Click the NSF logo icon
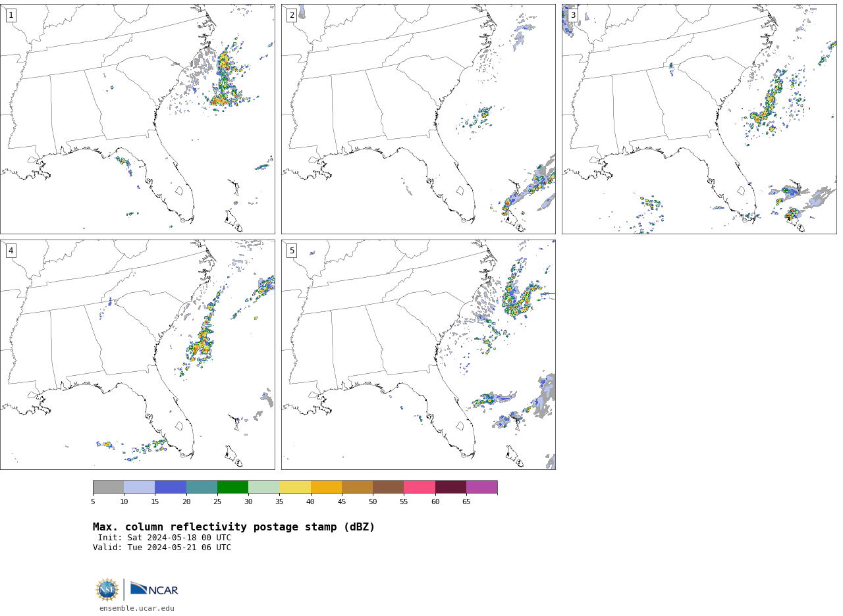843x616 pixels. click(107, 590)
